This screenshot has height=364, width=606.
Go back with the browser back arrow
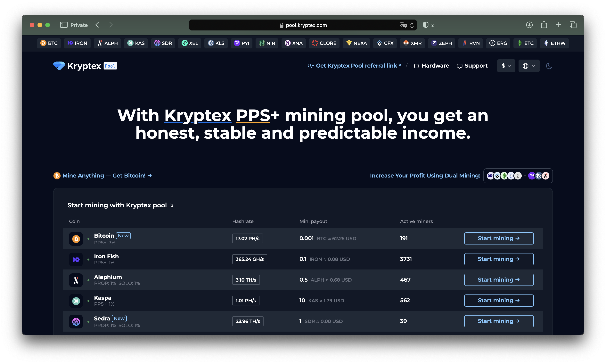(97, 25)
